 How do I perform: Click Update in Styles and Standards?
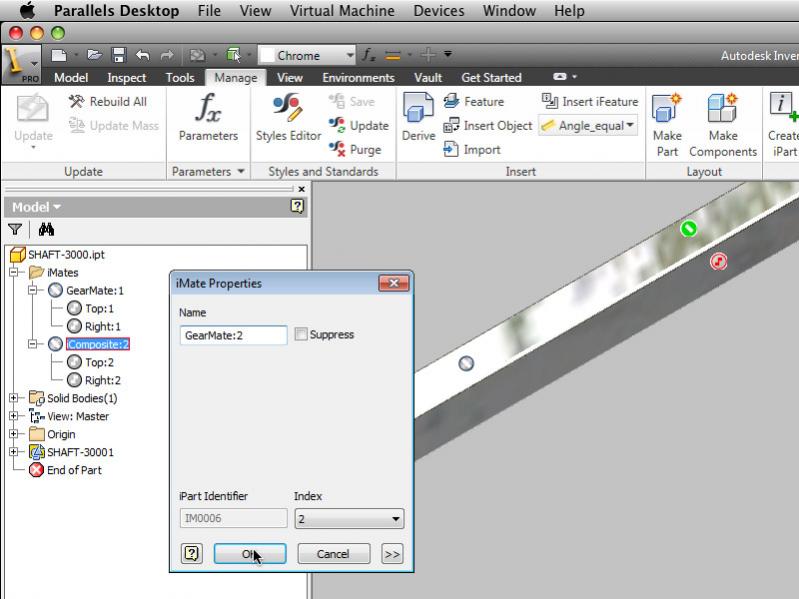tap(359, 125)
